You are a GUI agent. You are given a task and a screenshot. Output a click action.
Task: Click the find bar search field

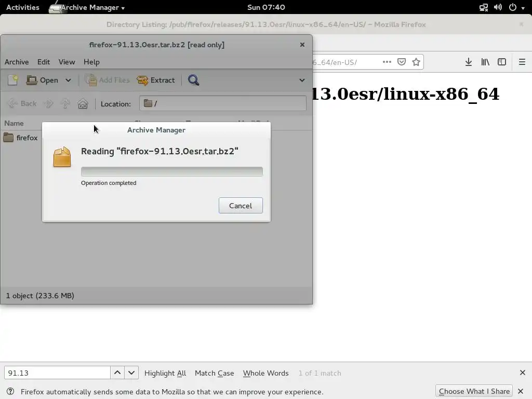57,373
